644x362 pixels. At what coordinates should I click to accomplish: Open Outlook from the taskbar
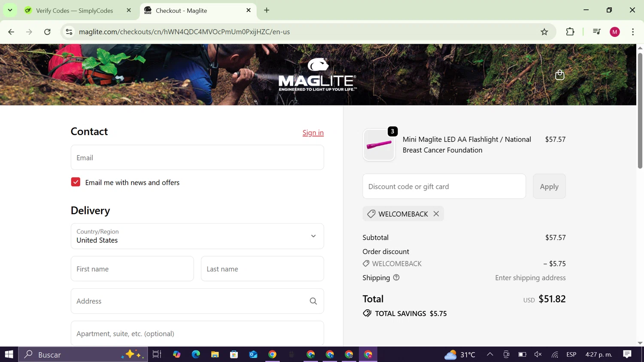[253, 354]
